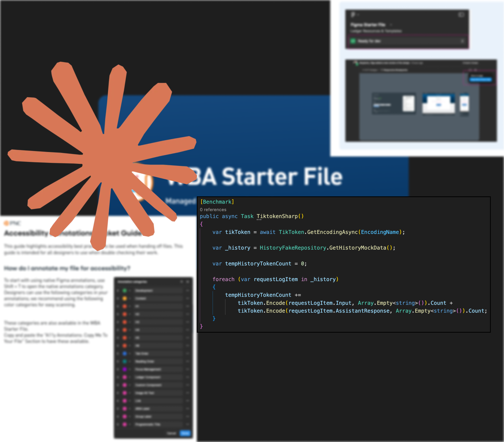Viewport: 504px width, 442px height.
Task: Select GetEncodingAsync in the code
Action: [x=332, y=232]
